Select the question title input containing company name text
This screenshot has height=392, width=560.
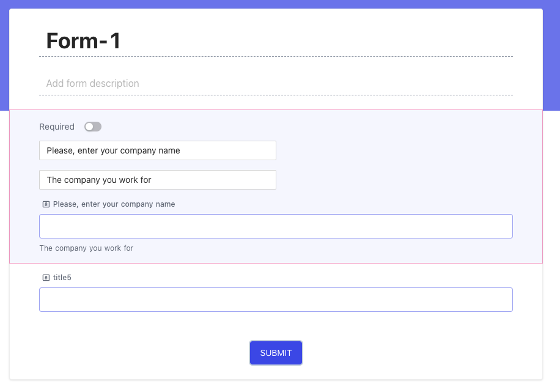tap(157, 150)
